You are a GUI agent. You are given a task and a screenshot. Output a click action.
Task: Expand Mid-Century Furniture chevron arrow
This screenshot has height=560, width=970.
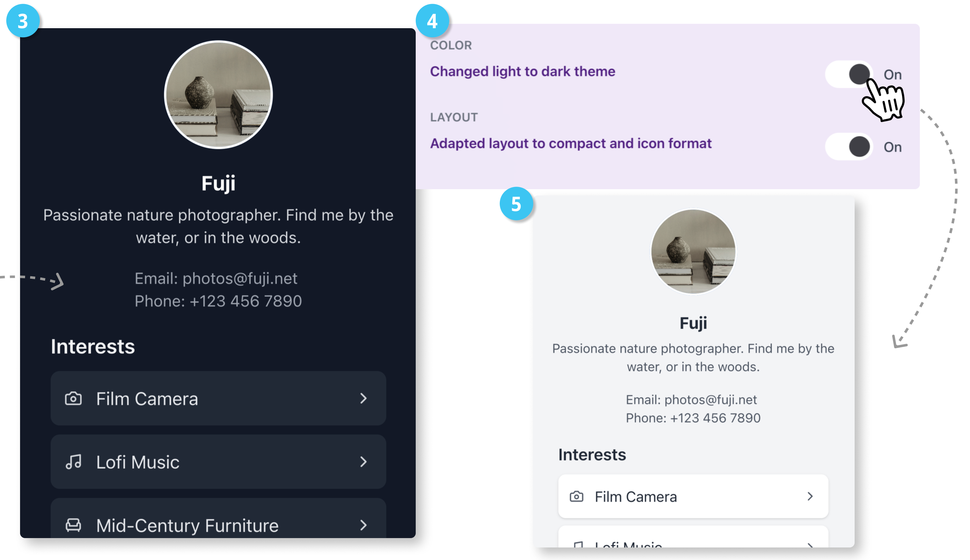363,525
